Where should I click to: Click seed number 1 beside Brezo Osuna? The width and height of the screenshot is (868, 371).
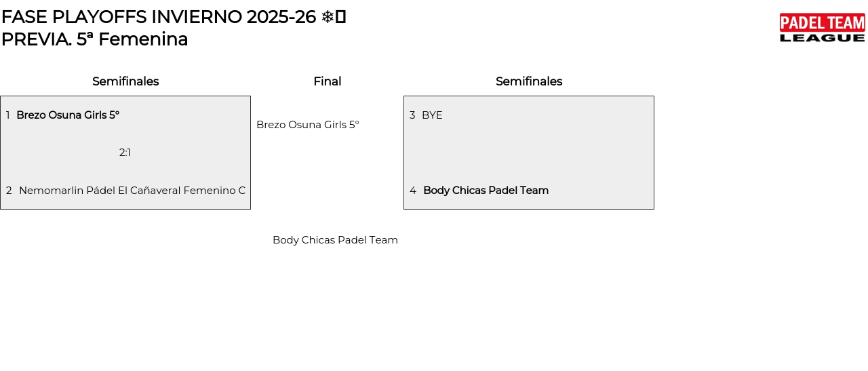point(8,115)
